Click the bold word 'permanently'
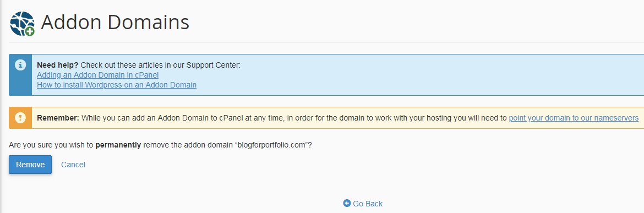Viewport: 644px width, 213px height. coord(118,145)
